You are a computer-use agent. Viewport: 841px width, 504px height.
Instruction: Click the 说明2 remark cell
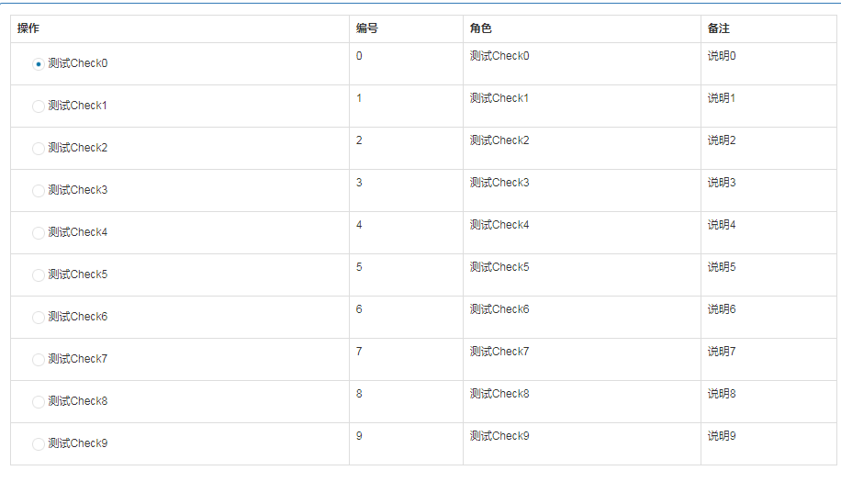(768, 149)
